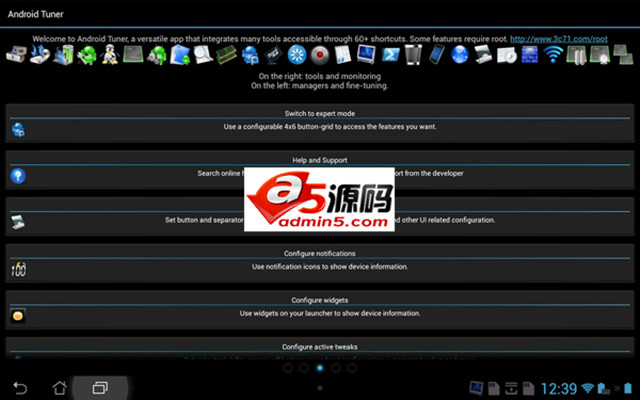Open the blue circular spinner icon

pos(297,55)
